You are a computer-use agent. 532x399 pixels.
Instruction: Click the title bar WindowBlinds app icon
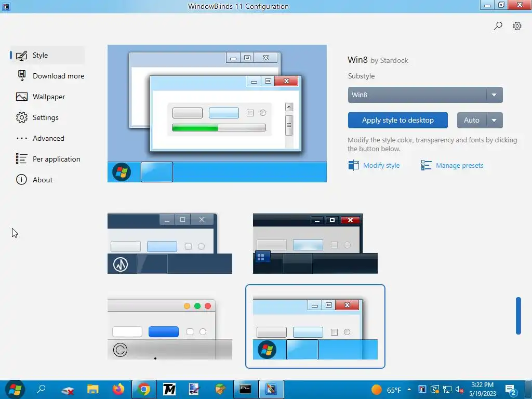6,6
